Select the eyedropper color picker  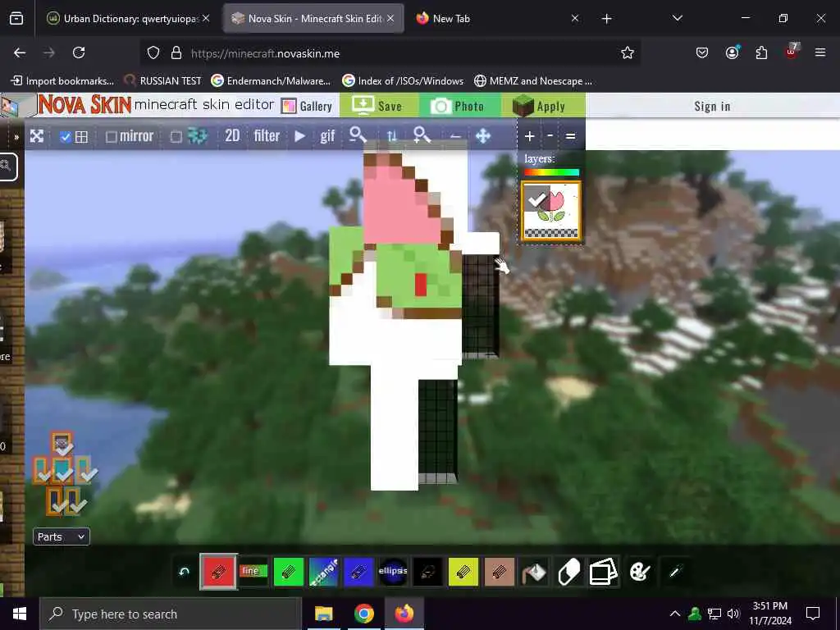point(674,572)
